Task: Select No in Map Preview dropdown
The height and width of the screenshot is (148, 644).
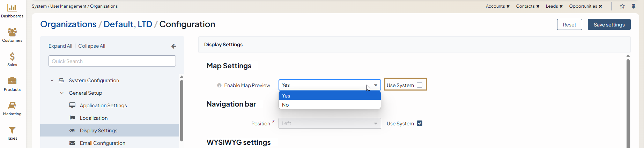Action: (330, 105)
